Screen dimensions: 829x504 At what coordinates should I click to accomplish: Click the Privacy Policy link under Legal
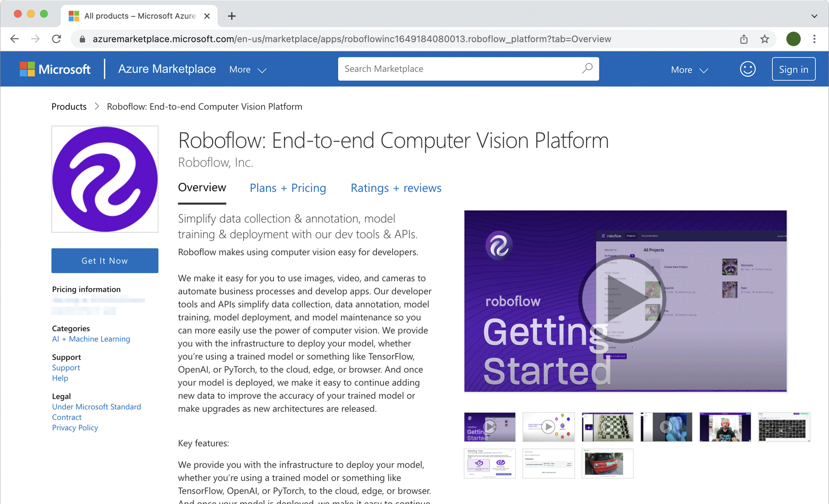tap(75, 428)
